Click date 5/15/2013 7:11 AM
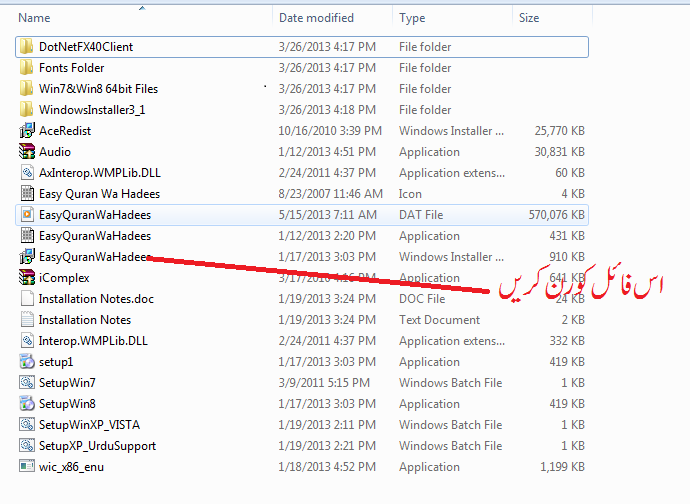The height and width of the screenshot is (504, 690). pyautogui.click(x=327, y=215)
